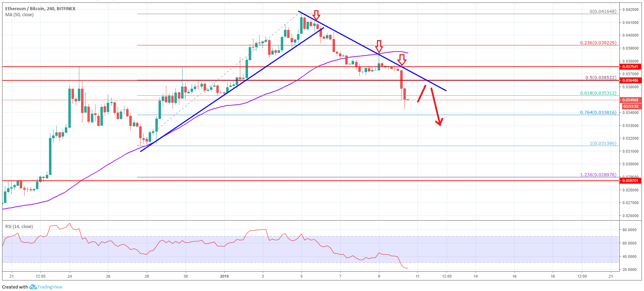This screenshot has height=291, width=644.
Task: Click the 0.040000 price axis tick
Action: [x=631, y=35]
